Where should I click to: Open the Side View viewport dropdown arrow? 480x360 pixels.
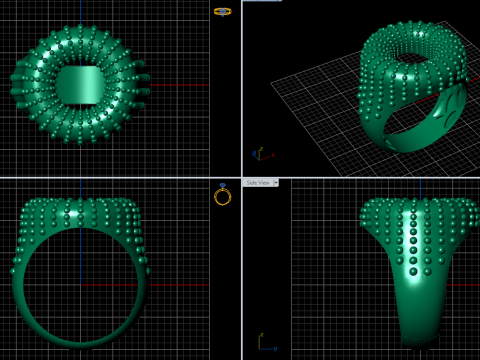[276, 183]
